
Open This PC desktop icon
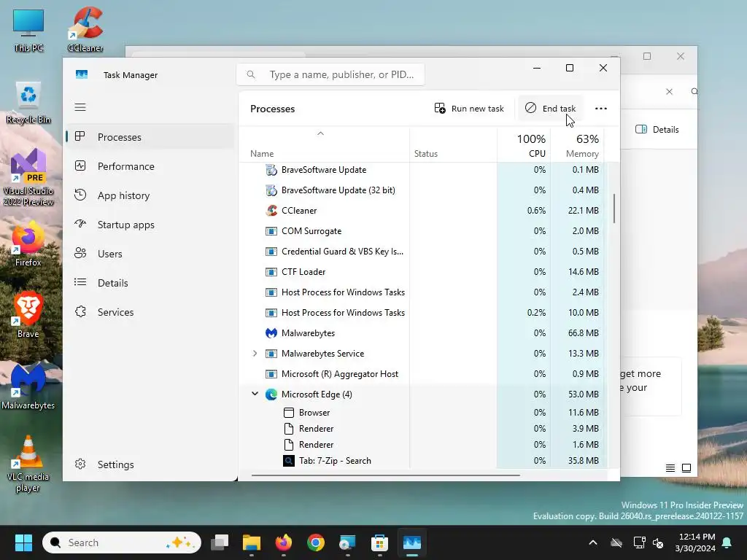[x=28, y=31]
